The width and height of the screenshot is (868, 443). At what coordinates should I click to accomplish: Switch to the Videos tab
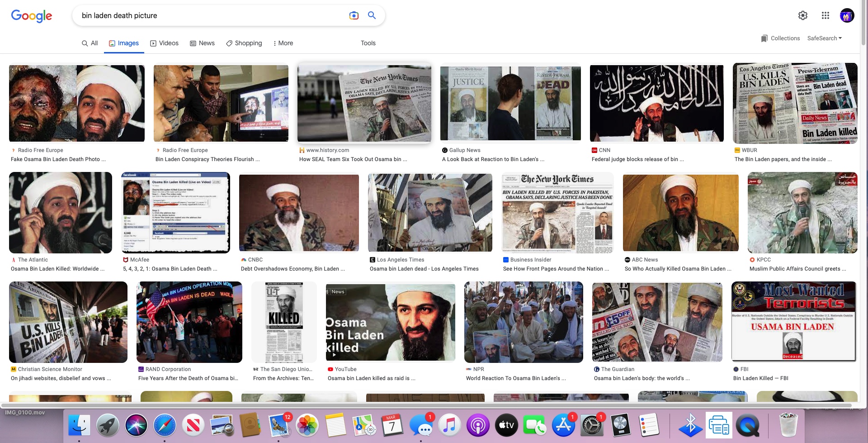click(x=164, y=43)
